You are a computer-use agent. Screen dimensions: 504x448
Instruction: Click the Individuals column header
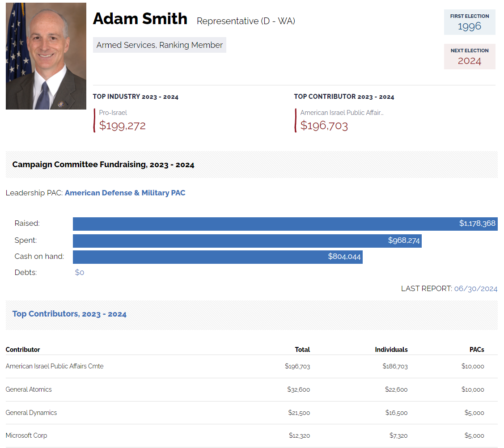tap(391, 350)
